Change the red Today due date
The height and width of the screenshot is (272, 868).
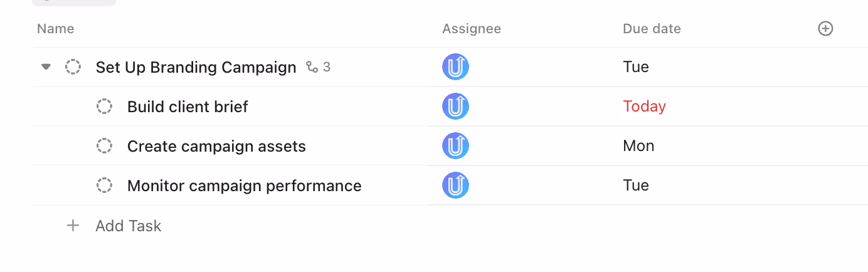(x=644, y=107)
